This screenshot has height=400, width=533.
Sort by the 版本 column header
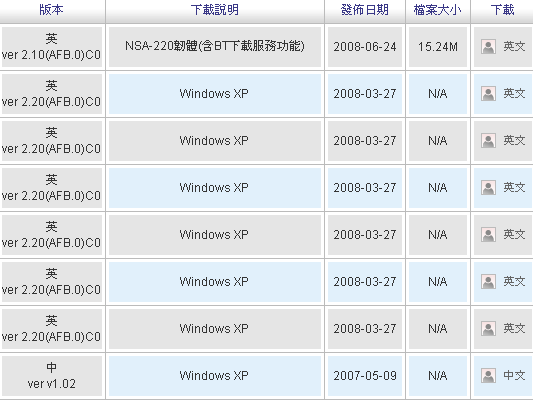pos(51,10)
